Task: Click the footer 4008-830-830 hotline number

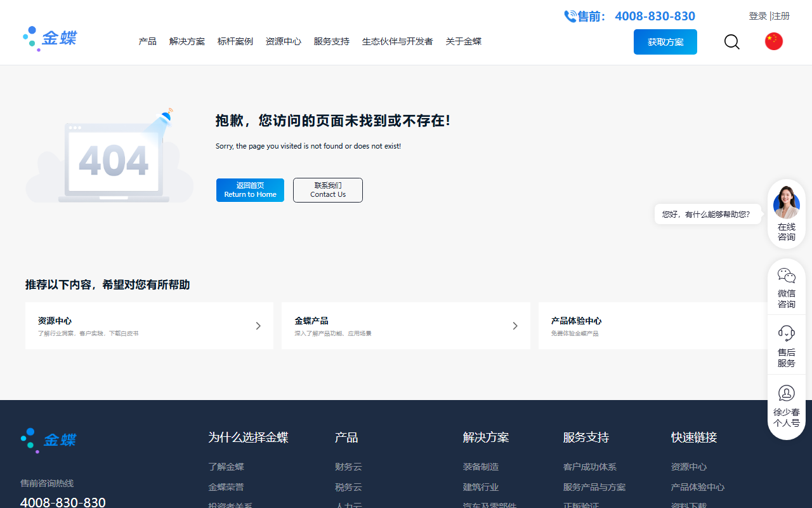Action: pos(63,502)
